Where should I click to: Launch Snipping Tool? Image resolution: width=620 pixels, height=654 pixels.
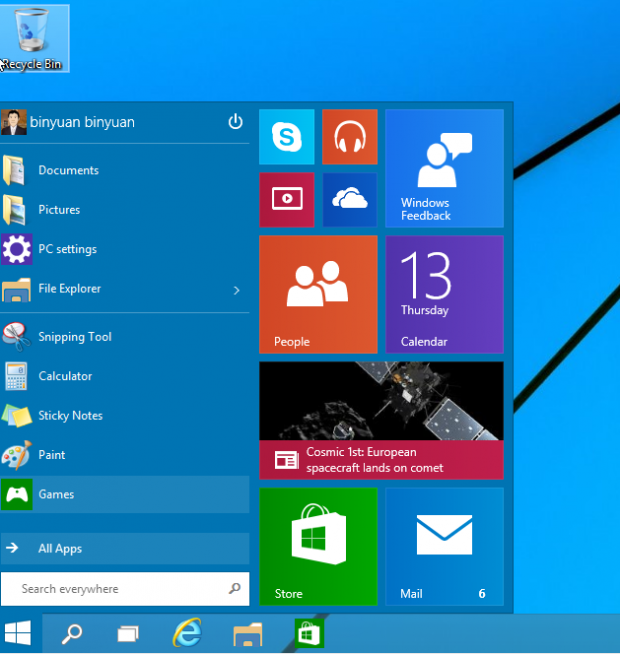point(125,337)
